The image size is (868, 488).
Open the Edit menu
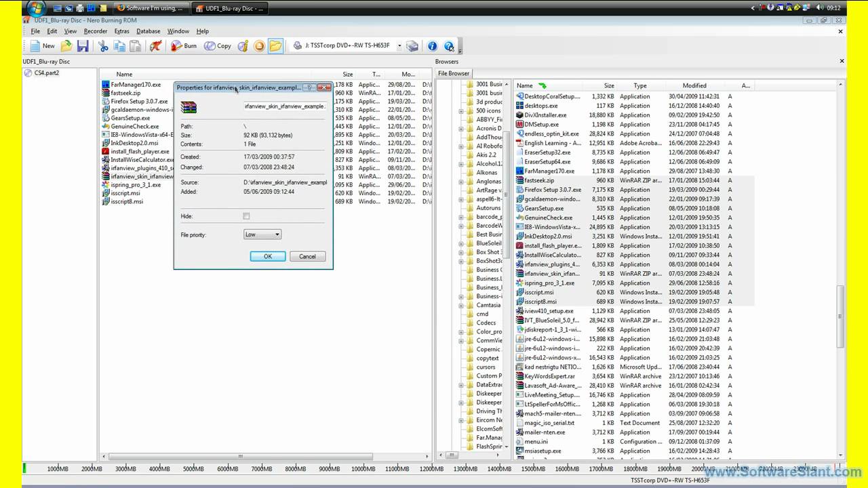(52, 31)
